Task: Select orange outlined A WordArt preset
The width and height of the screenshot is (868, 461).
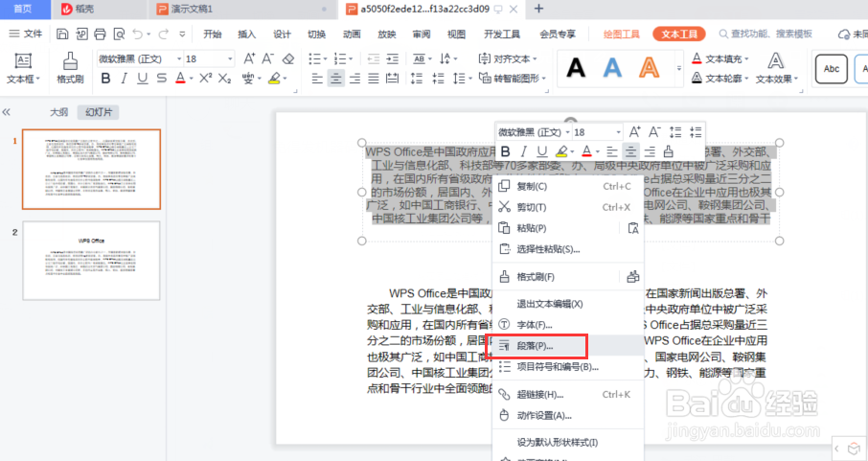Action: [x=649, y=68]
